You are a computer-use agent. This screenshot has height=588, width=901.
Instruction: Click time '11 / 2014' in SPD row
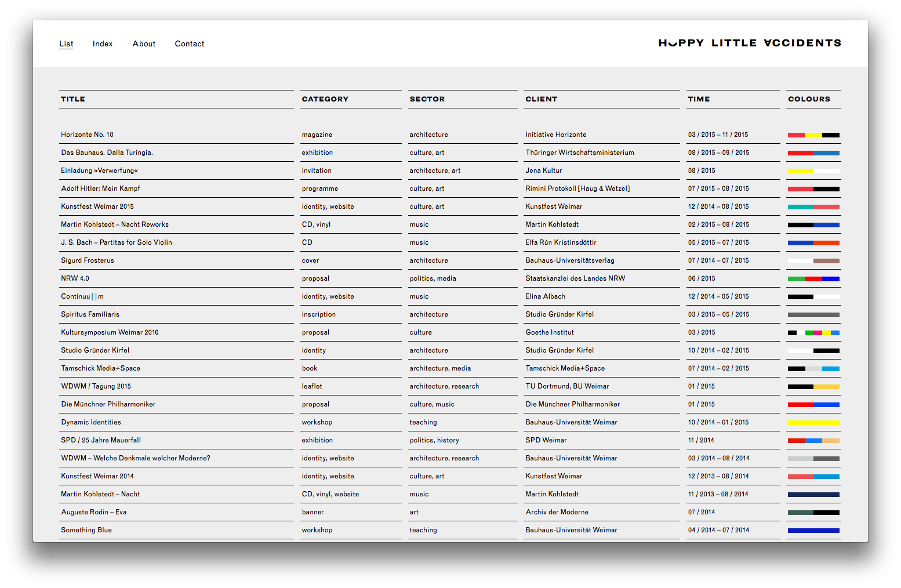pos(701,440)
